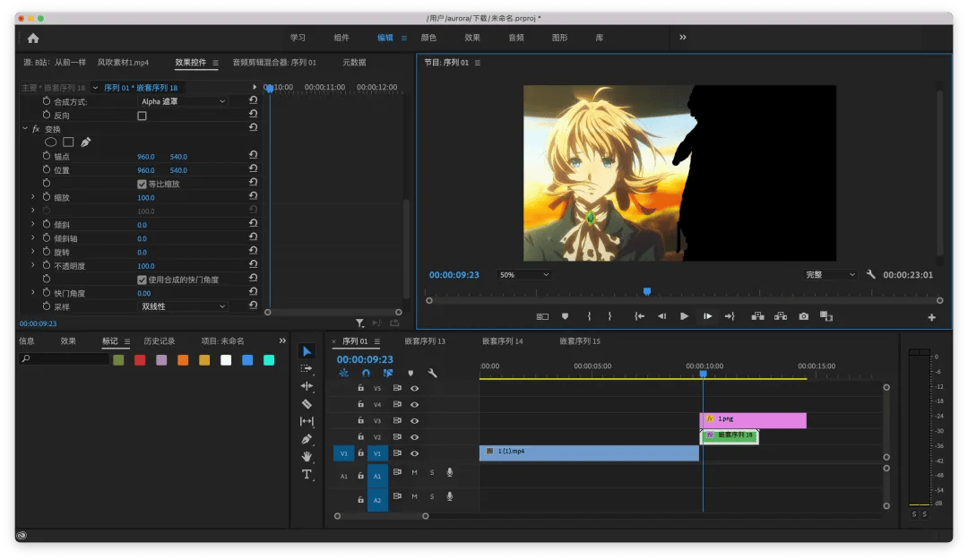Toggle Linked Selection in timeline
The image size is (968, 560).
click(388, 373)
